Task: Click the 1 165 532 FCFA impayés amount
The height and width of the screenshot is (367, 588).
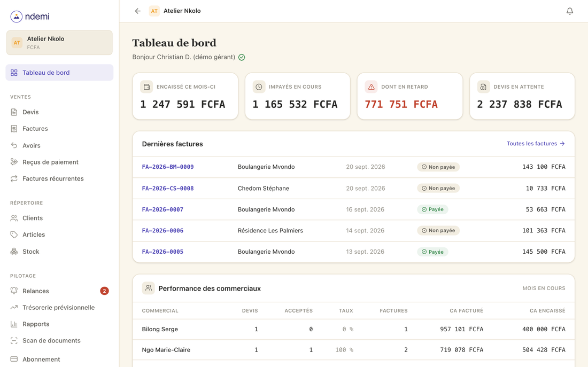Action: click(295, 104)
